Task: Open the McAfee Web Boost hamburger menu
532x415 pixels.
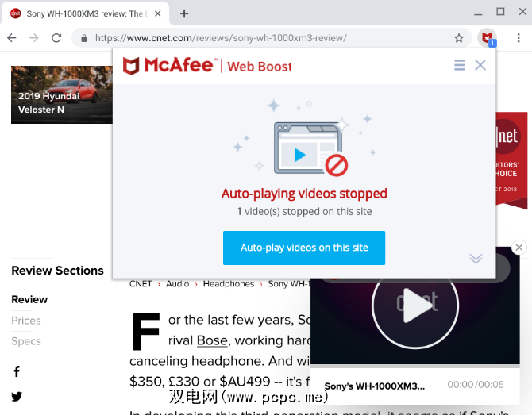Action: click(460, 65)
